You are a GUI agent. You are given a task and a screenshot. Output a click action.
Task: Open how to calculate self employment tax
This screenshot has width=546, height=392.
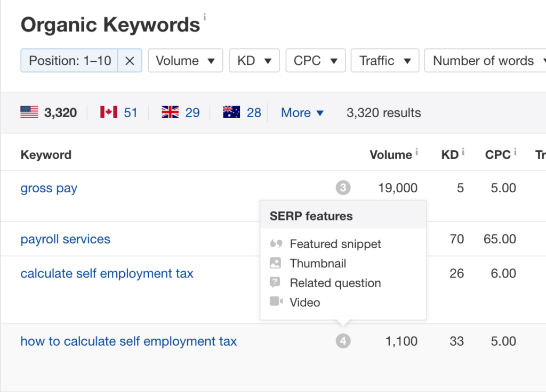(x=129, y=341)
